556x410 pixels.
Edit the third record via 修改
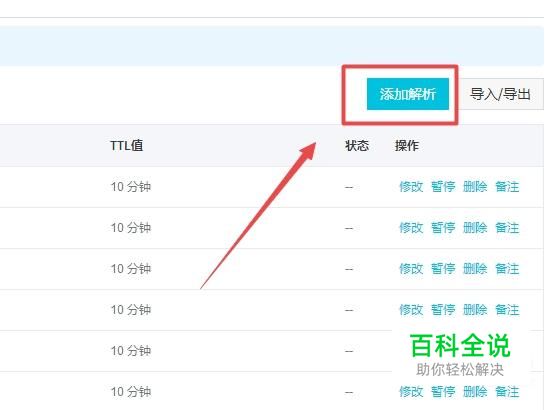411,269
